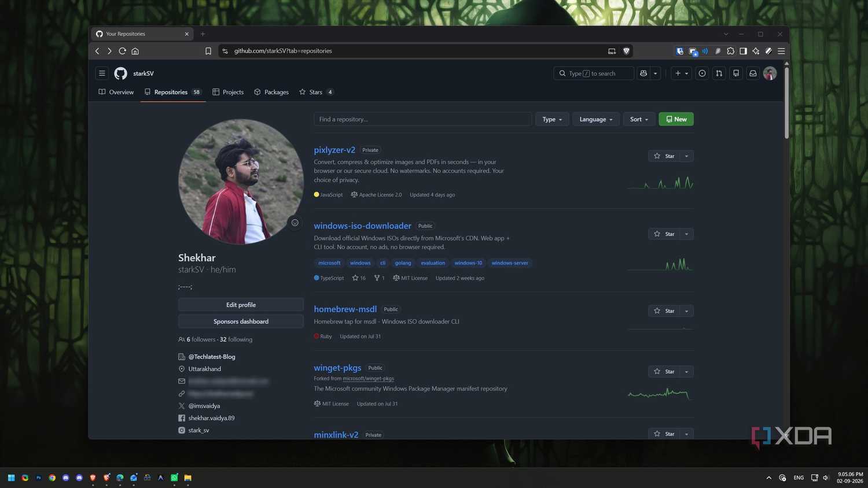
Task: Click the Type / to search box
Action: pos(593,73)
